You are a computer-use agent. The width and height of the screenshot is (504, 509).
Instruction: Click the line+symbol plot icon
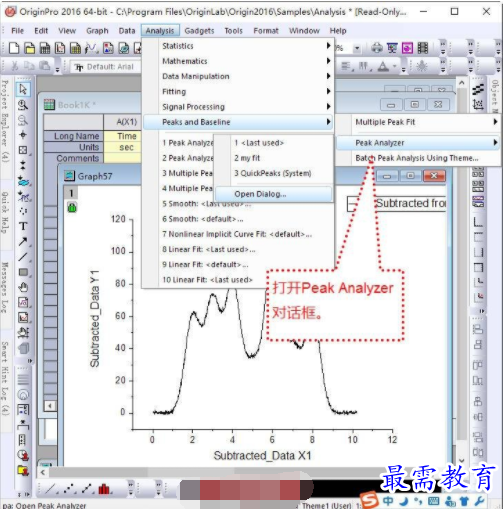coord(87,489)
